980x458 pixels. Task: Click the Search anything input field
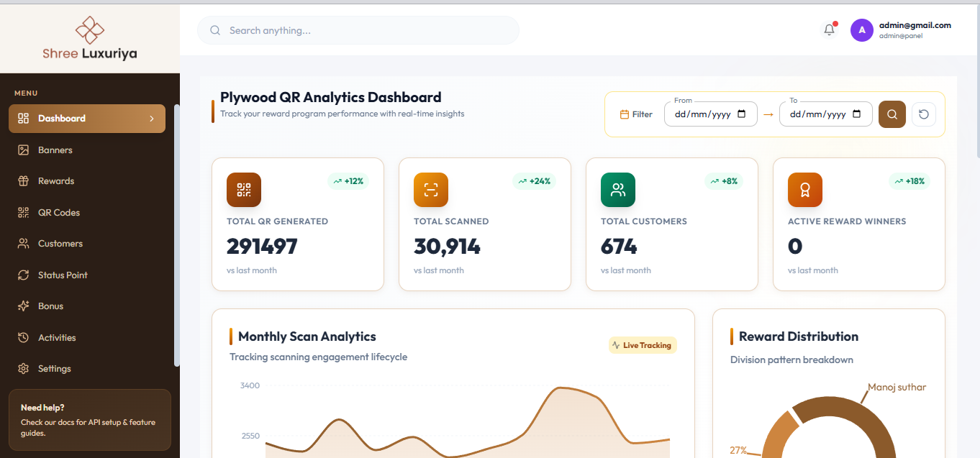[x=358, y=30]
